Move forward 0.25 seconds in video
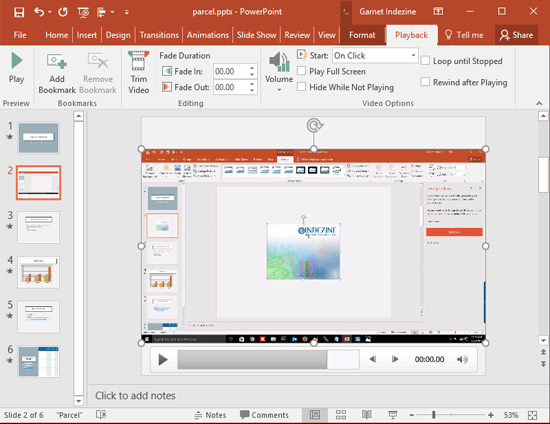The height and width of the screenshot is (424, 550). [x=395, y=359]
